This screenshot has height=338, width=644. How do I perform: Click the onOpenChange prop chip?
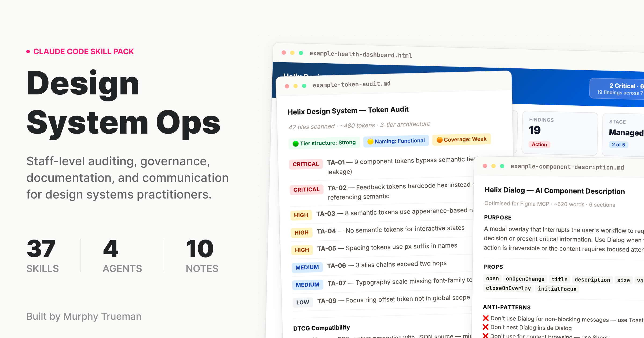[525, 279]
